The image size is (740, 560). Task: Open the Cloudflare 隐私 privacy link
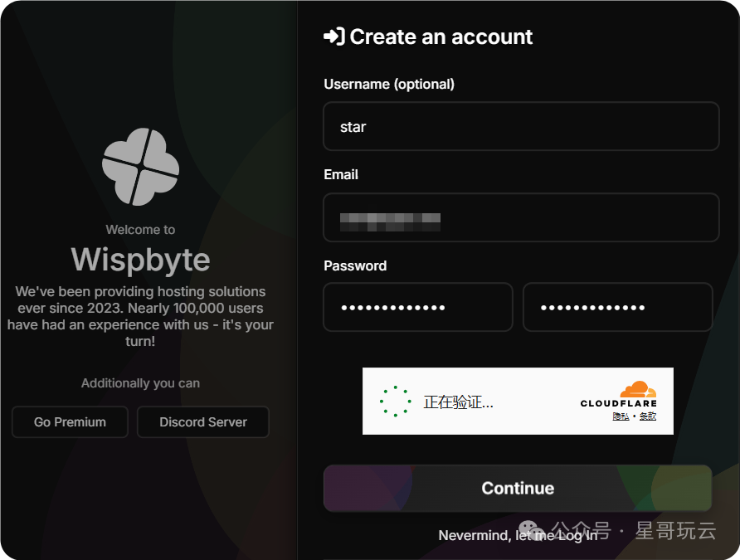[x=621, y=416]
